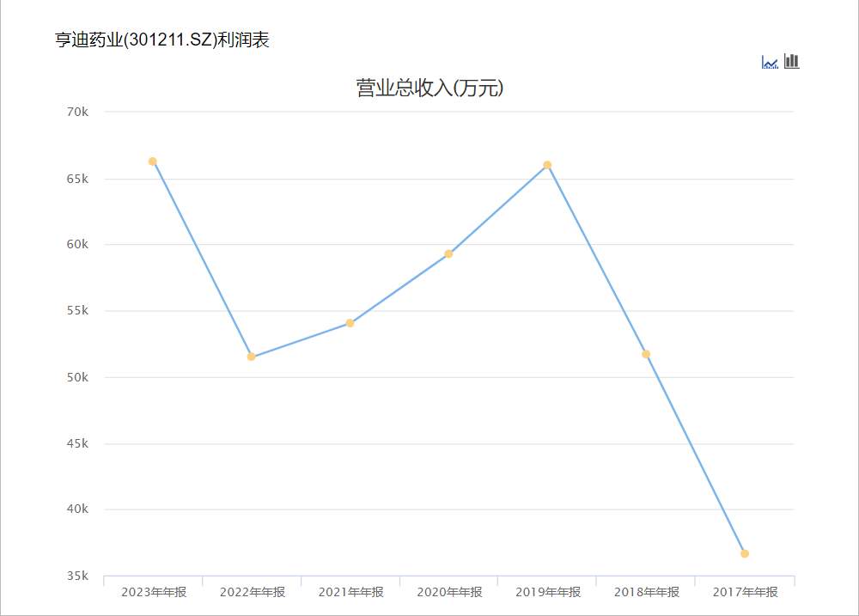
Task: Click the x-axis label 2022年年报
Action: click(253, 593)
